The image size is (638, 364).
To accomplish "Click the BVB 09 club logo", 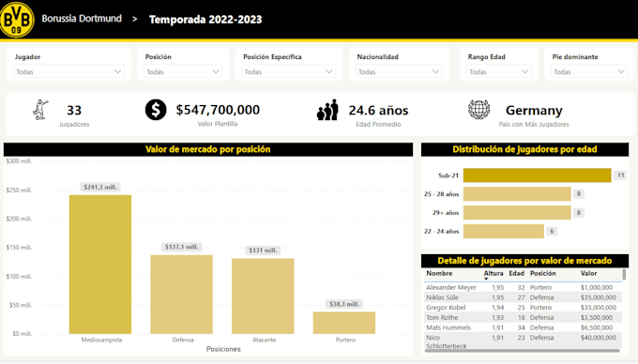I will point(17,20).
